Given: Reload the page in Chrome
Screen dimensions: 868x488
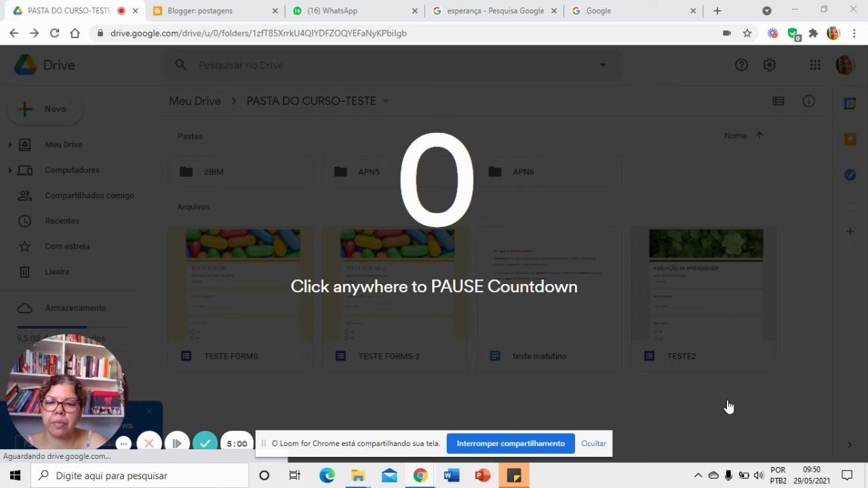Looking at the screenshot, I should coord(54,33).
